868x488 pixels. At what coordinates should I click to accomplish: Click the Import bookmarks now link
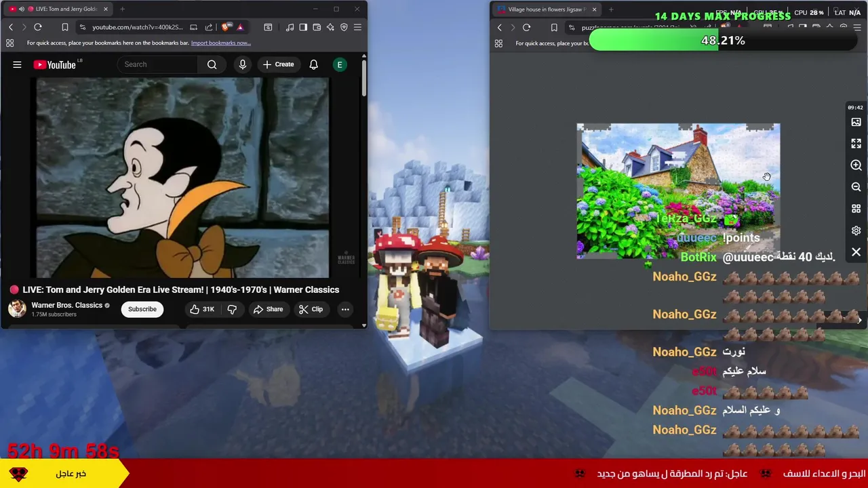click(220, 43)
